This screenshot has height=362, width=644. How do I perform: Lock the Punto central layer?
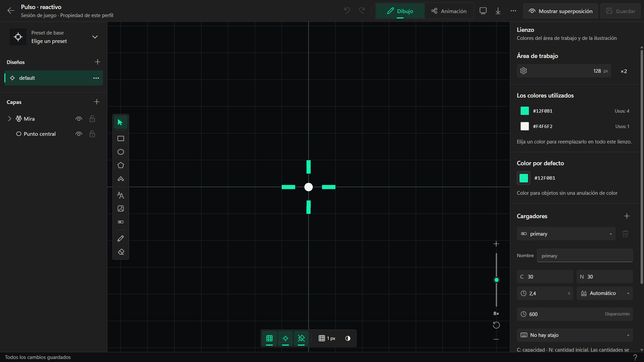pos(92,134)
